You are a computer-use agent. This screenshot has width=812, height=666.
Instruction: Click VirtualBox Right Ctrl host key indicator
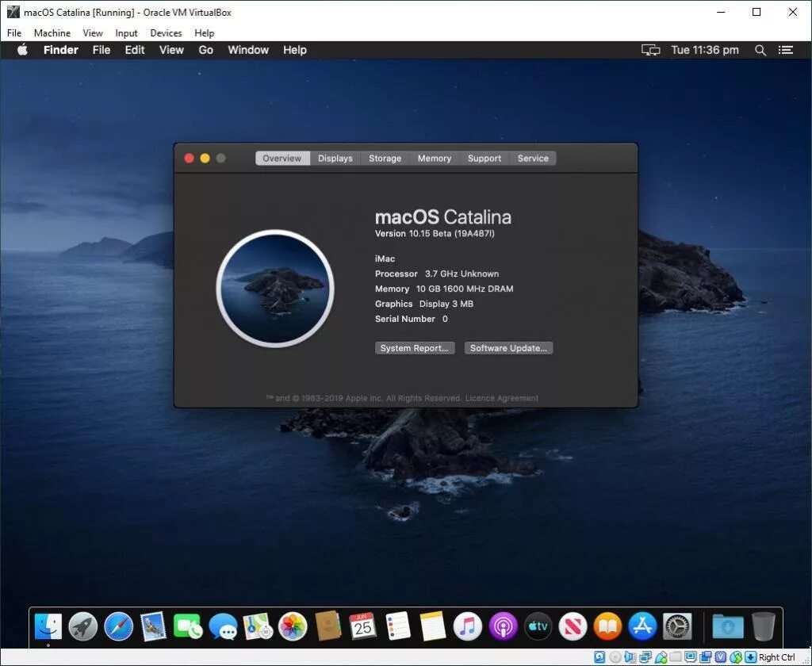(777, 657)
